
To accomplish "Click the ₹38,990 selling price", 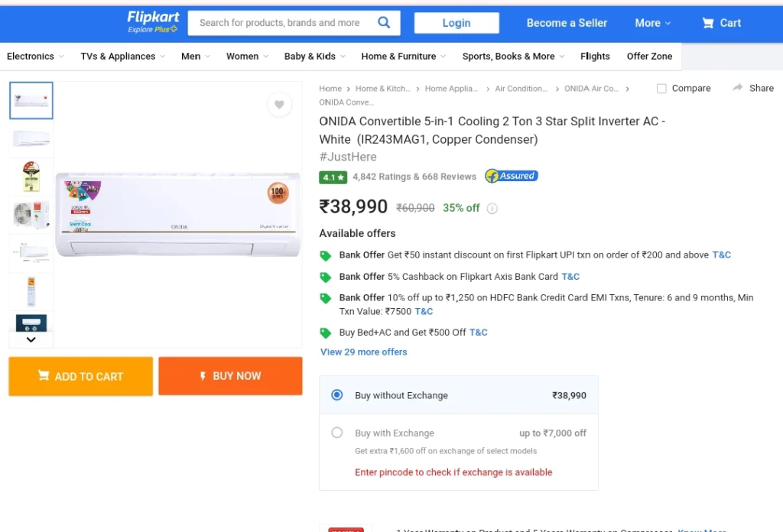I will 353,206.
